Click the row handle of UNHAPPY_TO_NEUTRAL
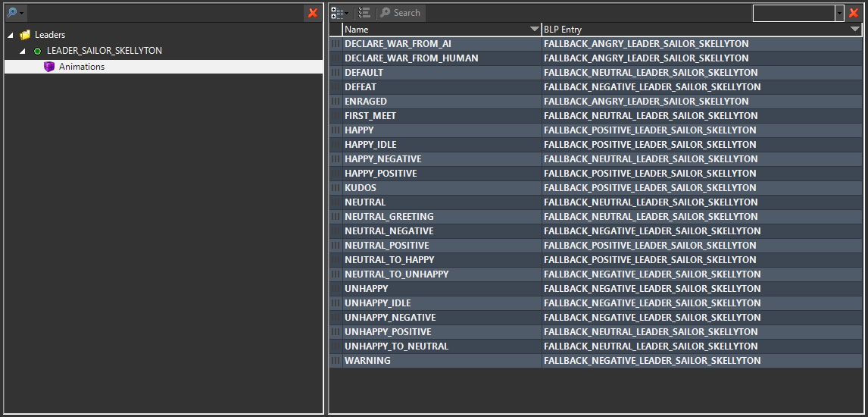 point(336,346)
